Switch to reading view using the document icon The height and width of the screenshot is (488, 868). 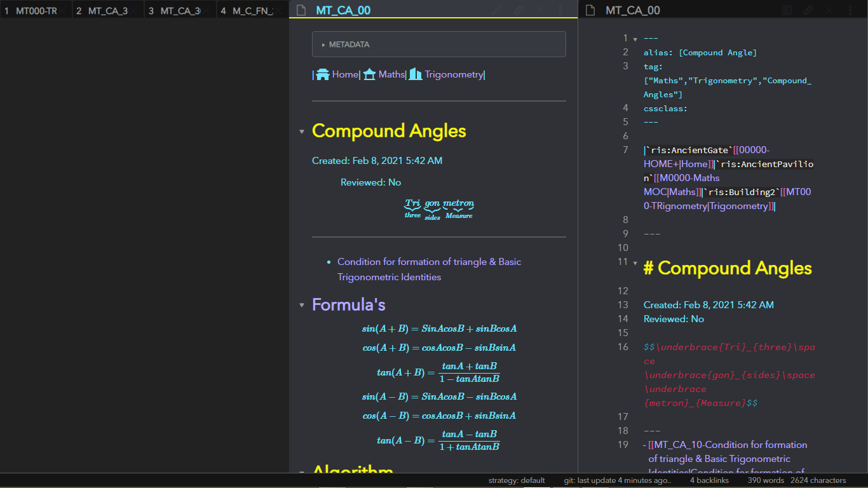786,10
